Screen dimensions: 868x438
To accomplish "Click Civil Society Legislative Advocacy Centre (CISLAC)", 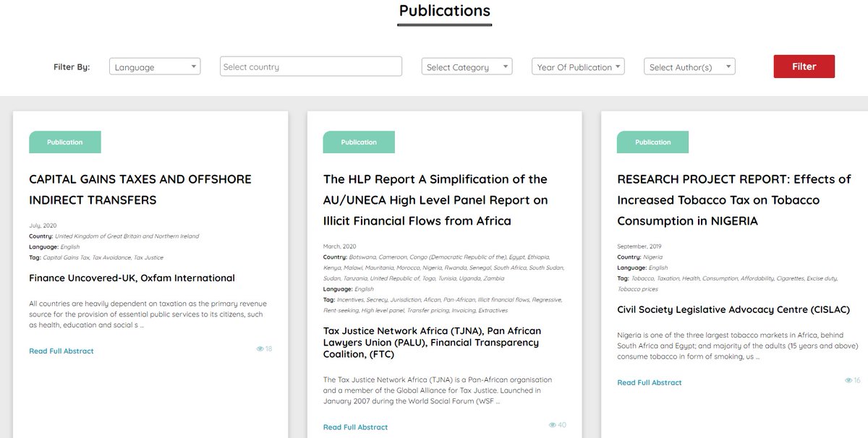I will coord(733,310).
